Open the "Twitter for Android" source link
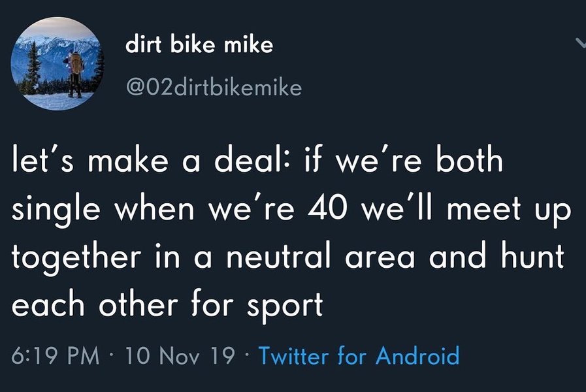Viewport: 586px width, 392px height. [x=359, y=356]
